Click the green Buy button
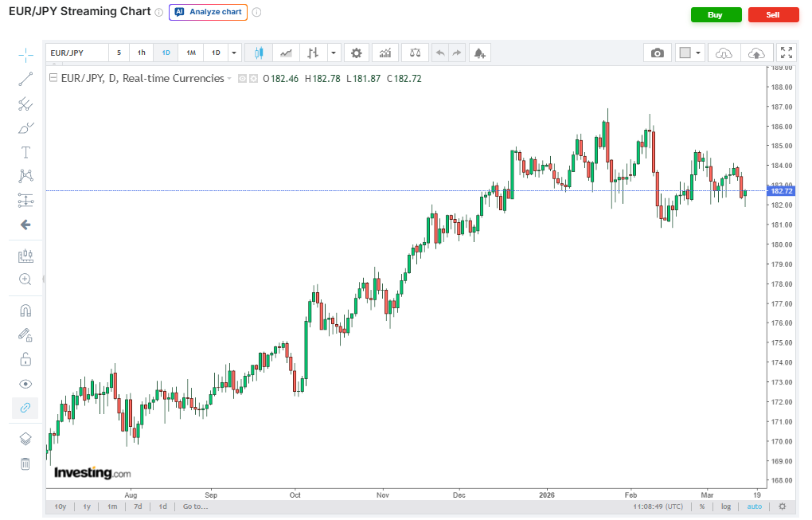 point(716,14)
